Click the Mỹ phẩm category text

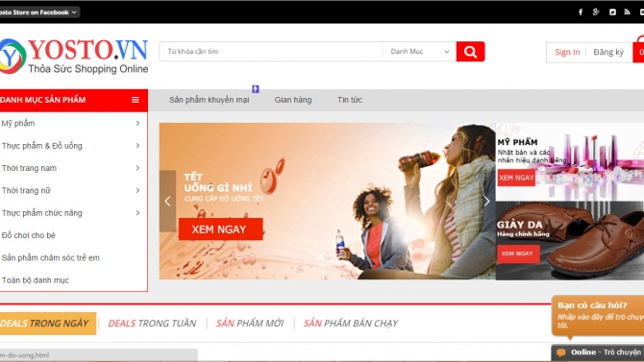click(18, 123)
